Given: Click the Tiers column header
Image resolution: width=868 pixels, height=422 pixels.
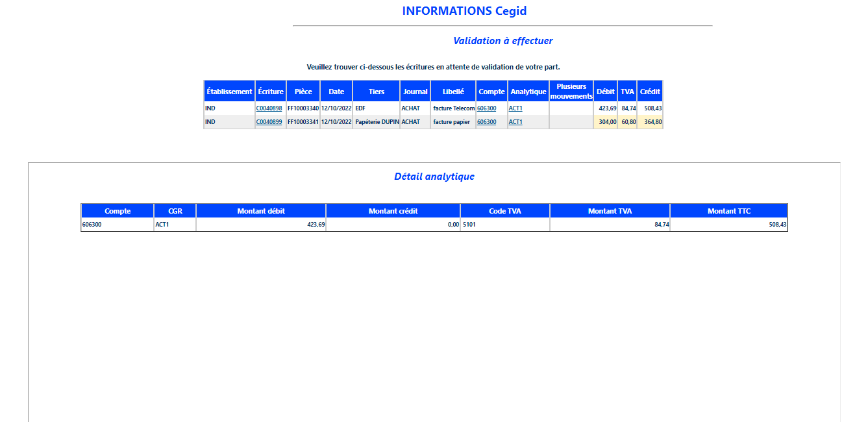Looking at the screenshot, I should pos(377,92).
